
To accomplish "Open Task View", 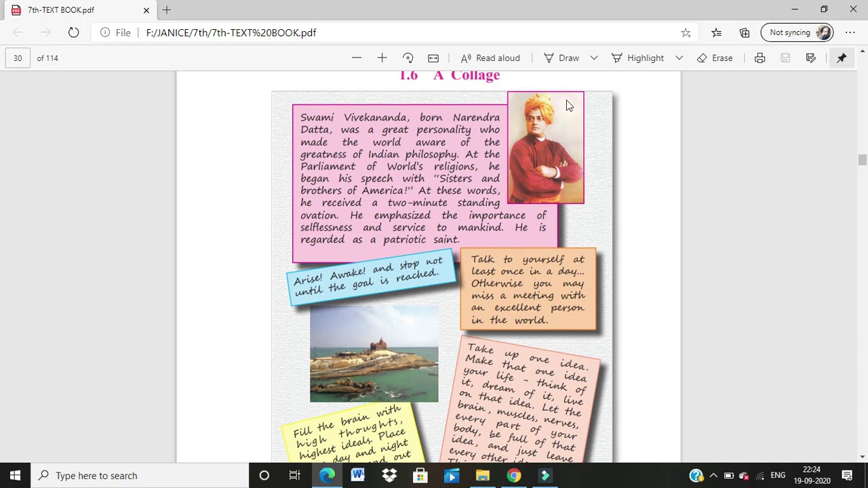I will coord(294,476).
